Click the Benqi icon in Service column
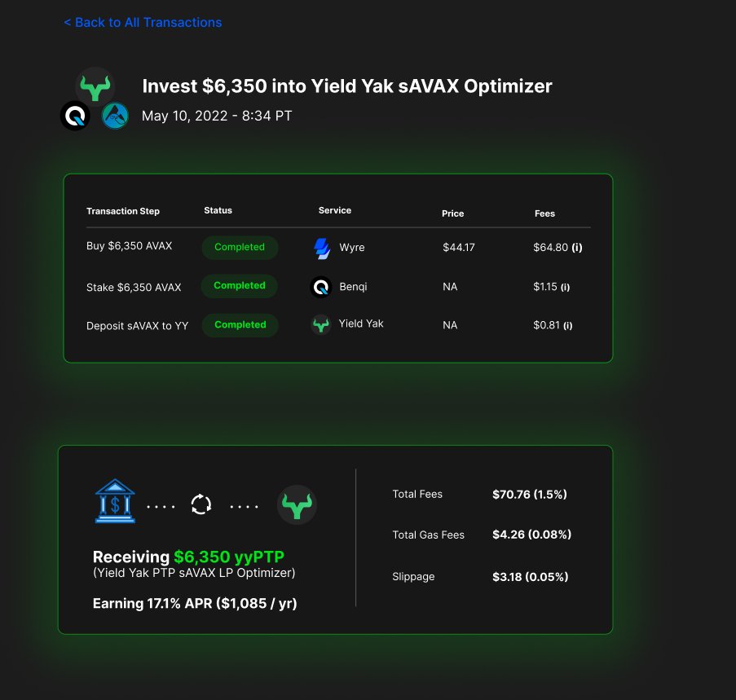 tap(321, 287)
